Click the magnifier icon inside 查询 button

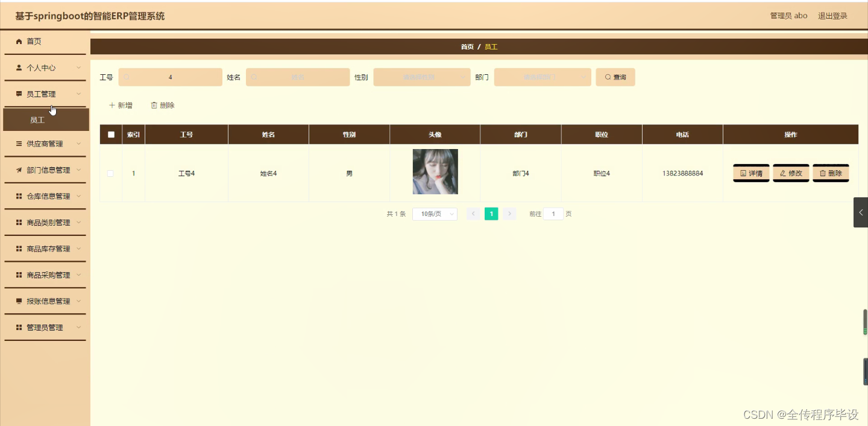coord(607,77)
